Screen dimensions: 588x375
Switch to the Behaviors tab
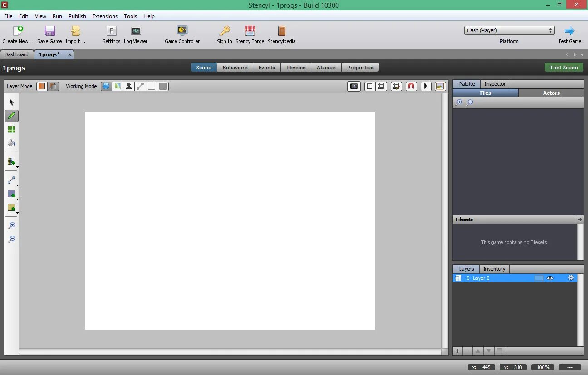[x=235, y=68]
